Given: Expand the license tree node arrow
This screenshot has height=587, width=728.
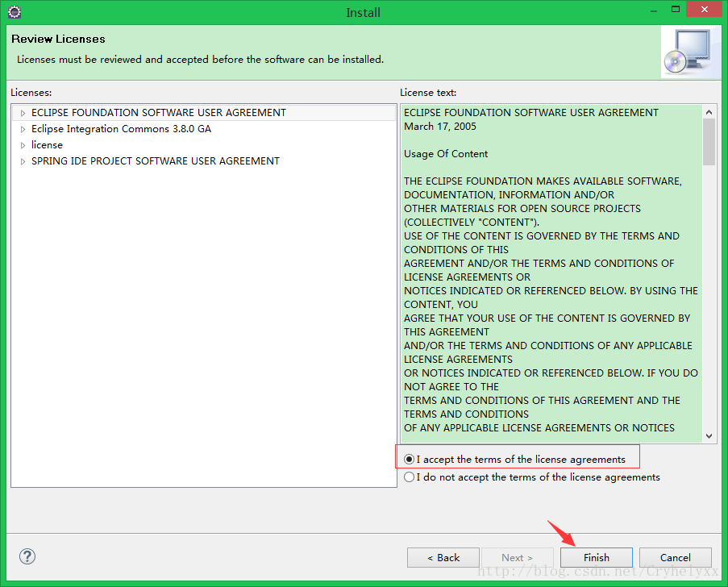Looking at the screenshot, I should coord(23,145).
